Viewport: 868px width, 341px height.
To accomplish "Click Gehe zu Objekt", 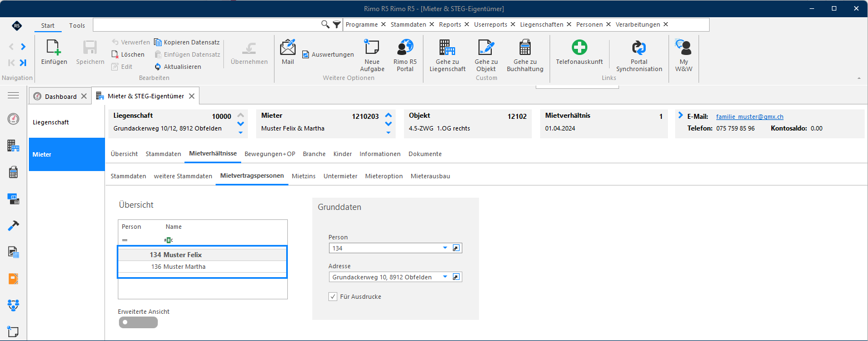I will pos(486,56).
